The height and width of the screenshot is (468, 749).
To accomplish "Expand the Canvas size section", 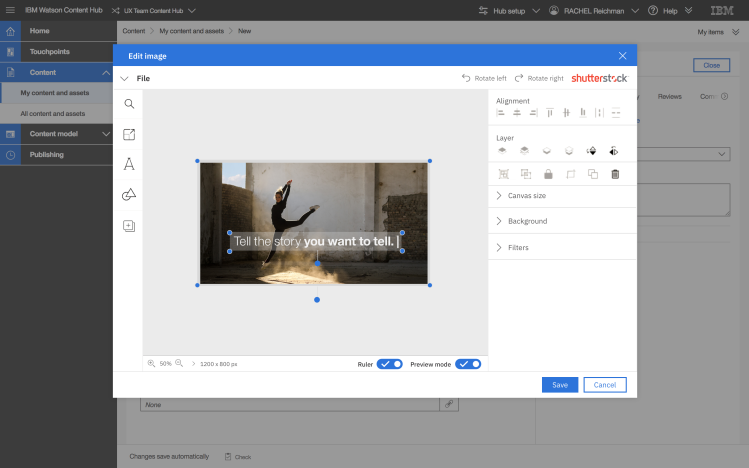I will click(562, 196).
